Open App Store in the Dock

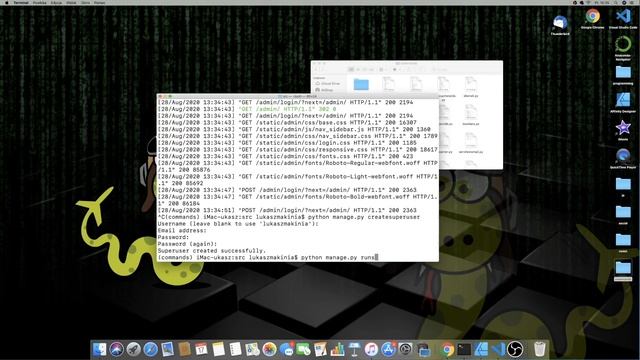click(388, 349)
